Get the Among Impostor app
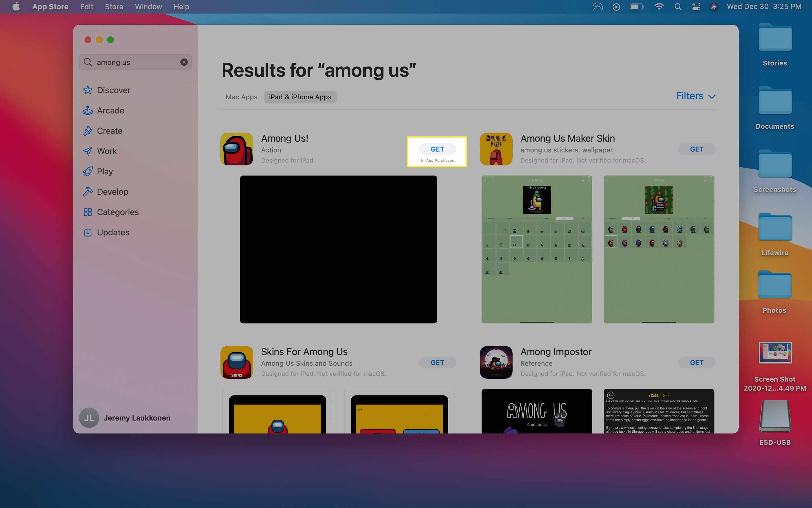This screenshot has width=812, height=508. [697, 362]
